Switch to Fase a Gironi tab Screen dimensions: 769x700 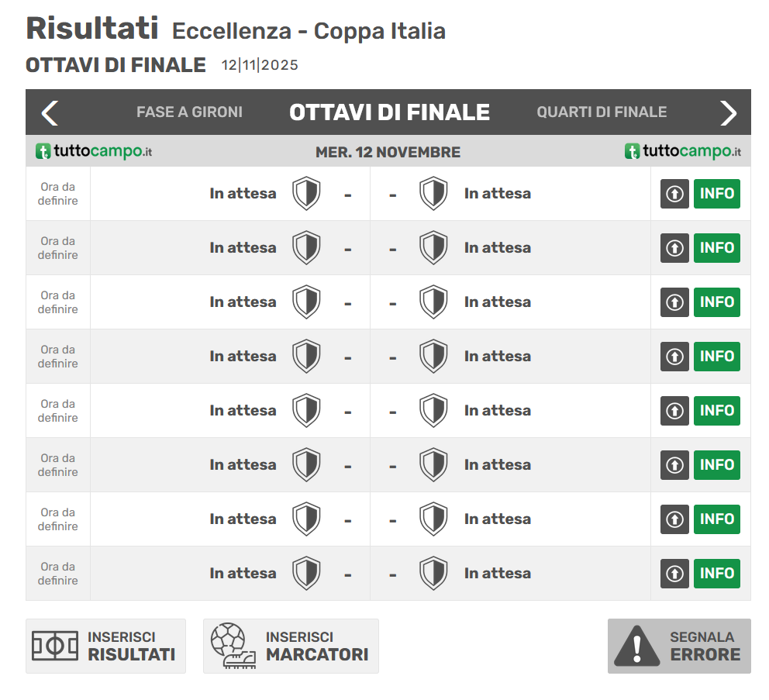[189, 112]
